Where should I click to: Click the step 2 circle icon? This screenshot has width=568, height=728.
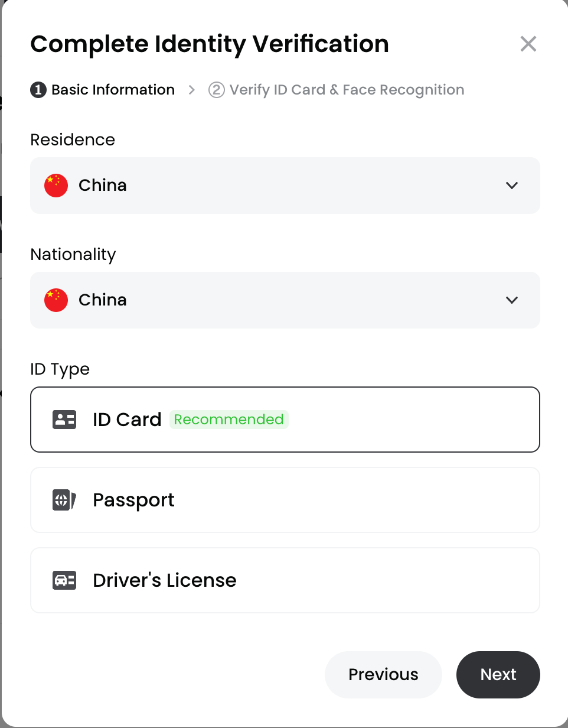pyautogui.click(x=217, y=90)
